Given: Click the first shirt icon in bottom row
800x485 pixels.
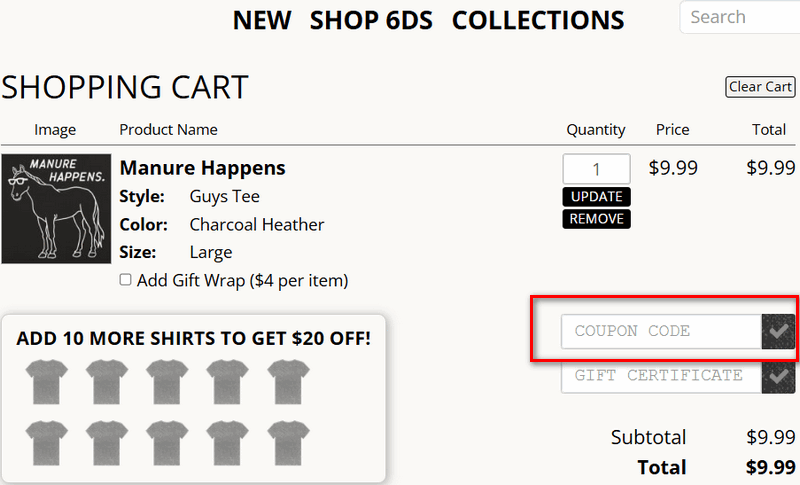Looking at the screenshot, I should [x=47, y=440].
